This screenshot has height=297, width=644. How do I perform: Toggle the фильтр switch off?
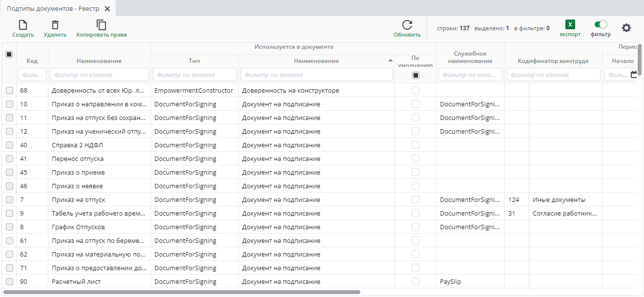pos(601,24)
